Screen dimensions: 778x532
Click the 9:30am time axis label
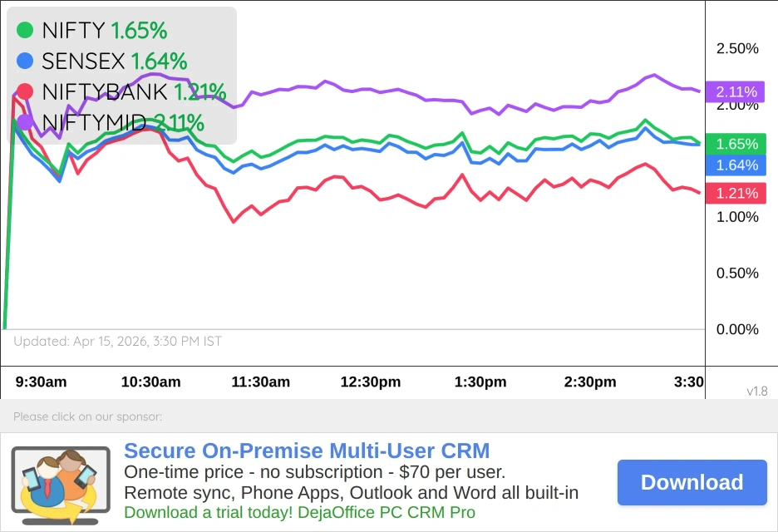tap(42, 382)
